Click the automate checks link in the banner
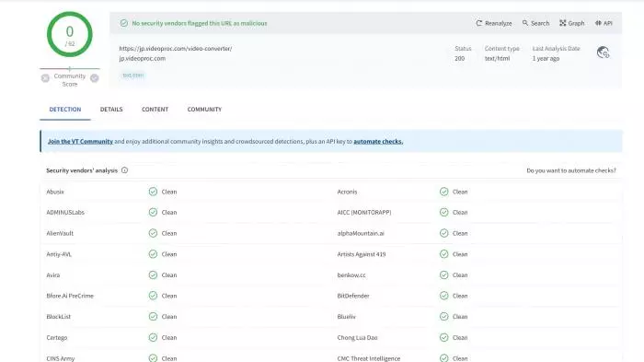This screenshot has height=362, width=644. (378, 141)
